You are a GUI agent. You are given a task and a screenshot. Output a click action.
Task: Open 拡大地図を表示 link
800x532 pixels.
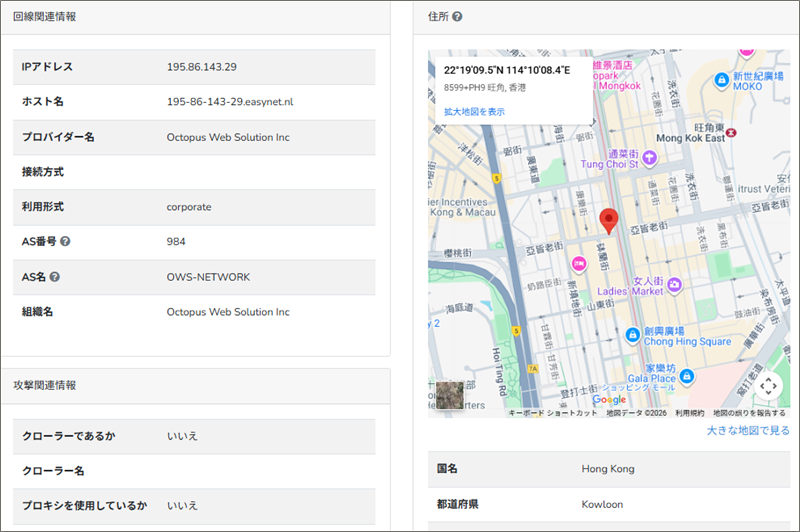(x=474, y=112)
